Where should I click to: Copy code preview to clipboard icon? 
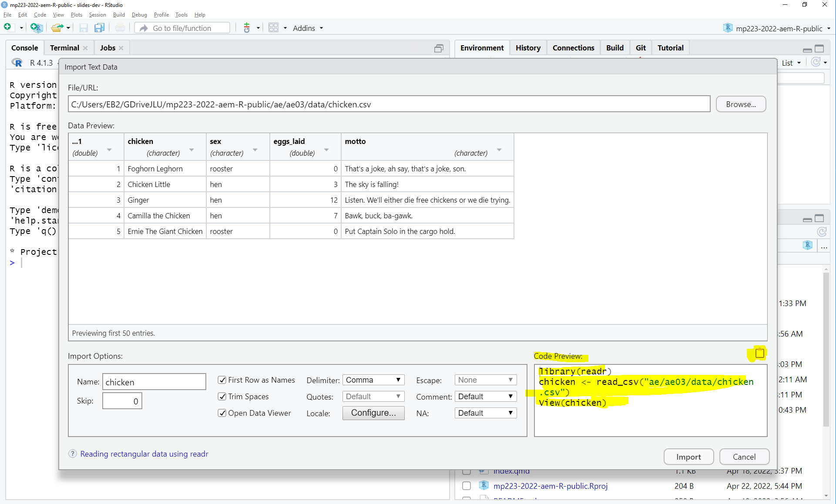[x=759, y=353]
